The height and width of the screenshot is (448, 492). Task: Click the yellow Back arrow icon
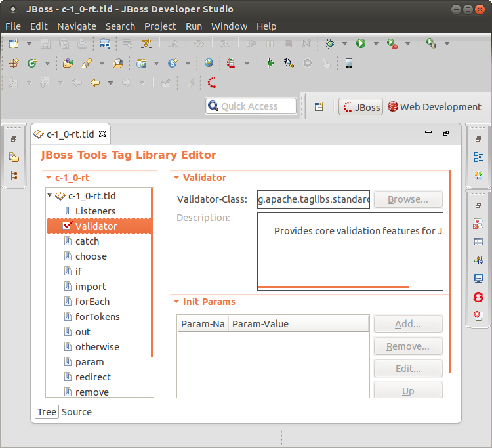(94, 83)
